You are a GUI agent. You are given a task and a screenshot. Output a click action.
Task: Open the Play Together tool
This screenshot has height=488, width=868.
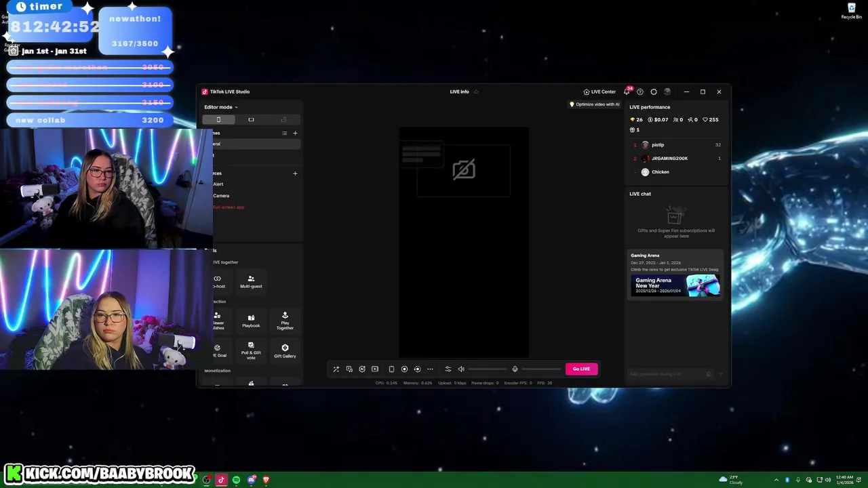285,321
